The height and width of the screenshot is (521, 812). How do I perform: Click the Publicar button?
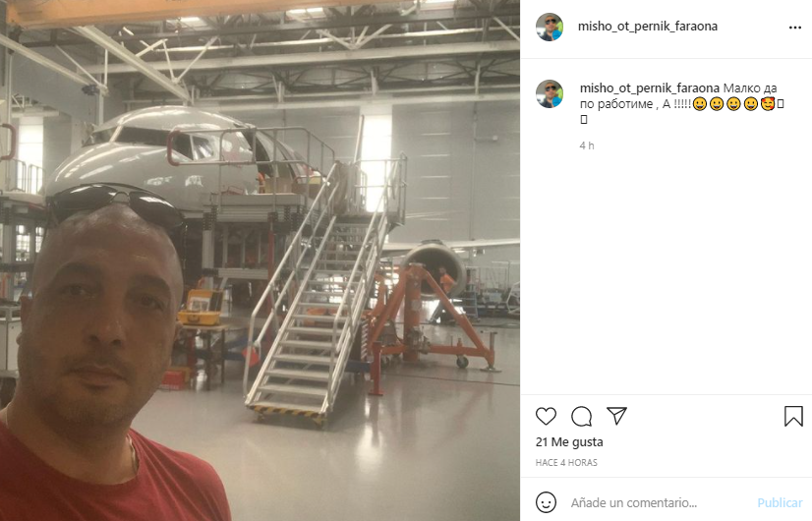tap(780, 502)
